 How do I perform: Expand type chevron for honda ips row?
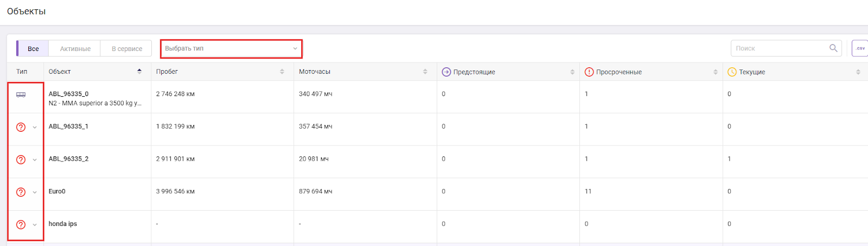(x=35, y=225)
